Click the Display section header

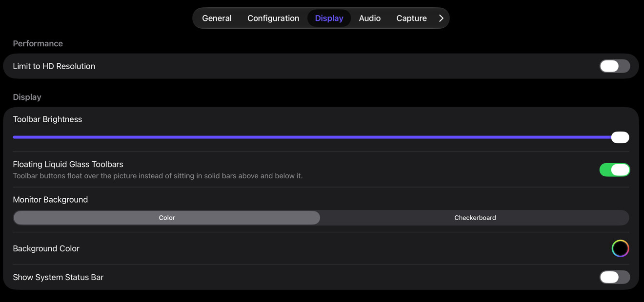click(x=27, y=97)
